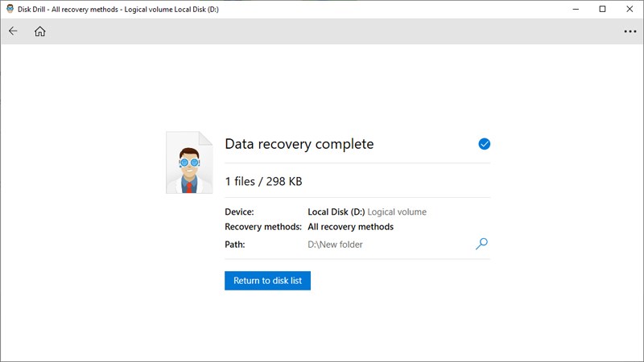
Task: Click the "Logical volume" gray text
Action: 397,212
